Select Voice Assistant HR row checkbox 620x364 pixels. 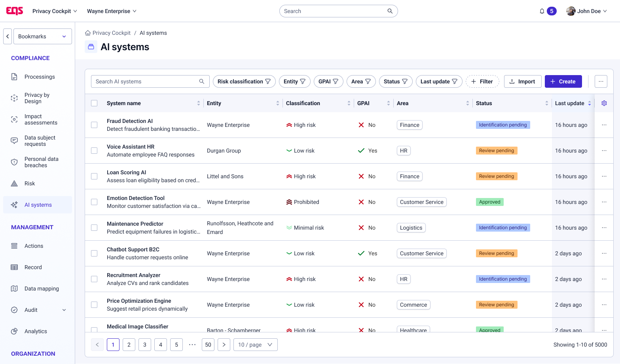[94, 151]
